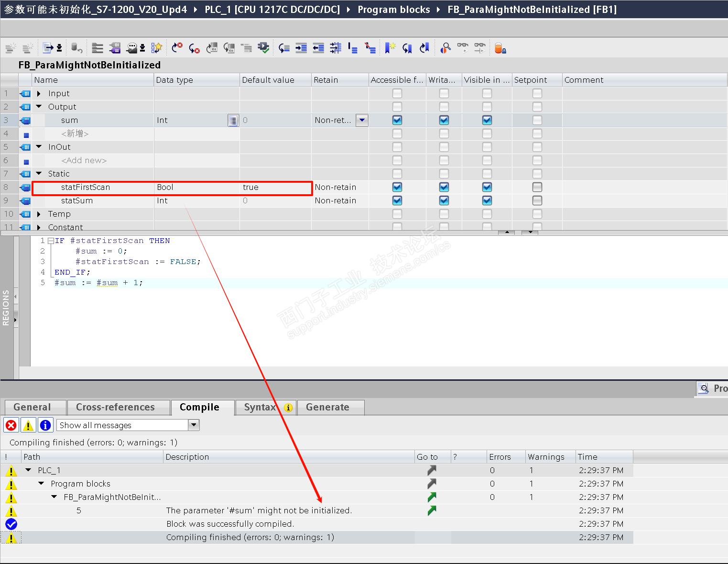The width and height of the screenshot is (728, 564).
Task: Click the Name column header
Action: tap(93, 80)
